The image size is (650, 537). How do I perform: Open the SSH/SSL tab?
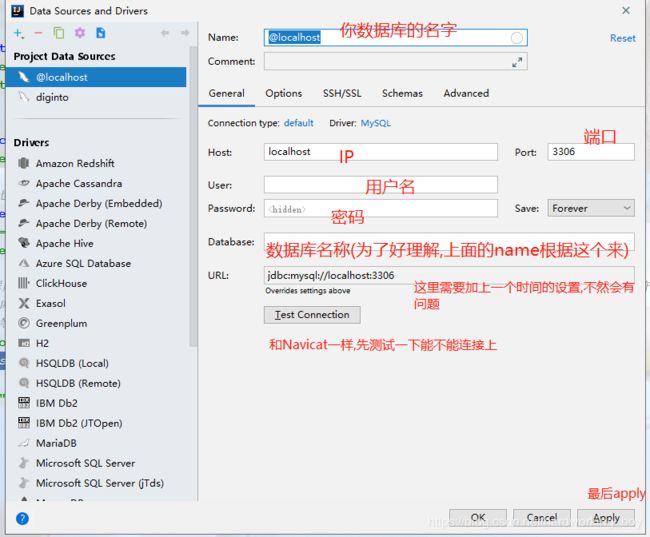(x=342, y=93)
